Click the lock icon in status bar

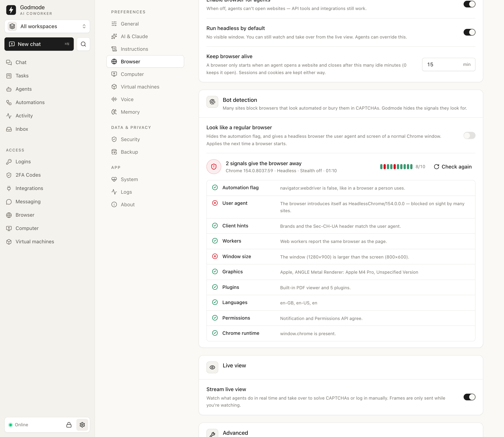click(x=69, y=425)
